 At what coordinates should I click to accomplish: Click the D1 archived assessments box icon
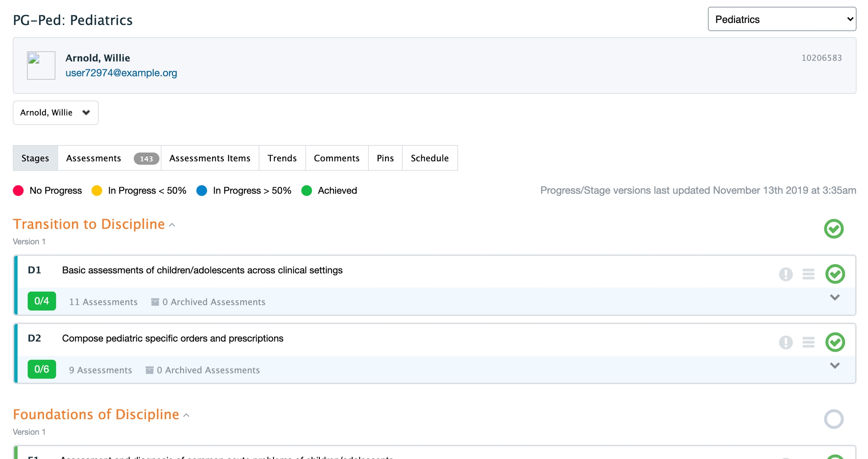click(155, 302)
